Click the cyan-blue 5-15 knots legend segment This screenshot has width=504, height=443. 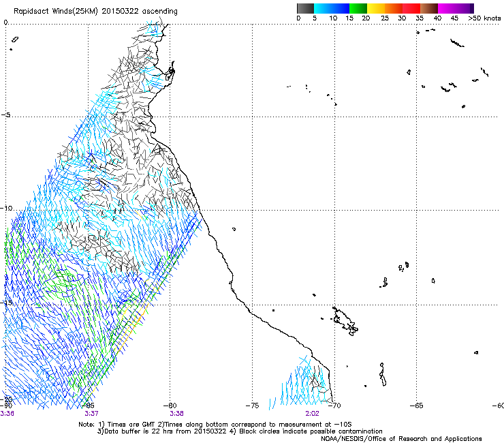pos(332,8)
